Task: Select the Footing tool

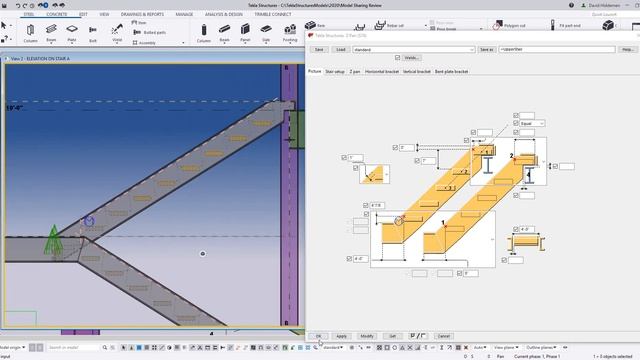Action: click(290, 33)
